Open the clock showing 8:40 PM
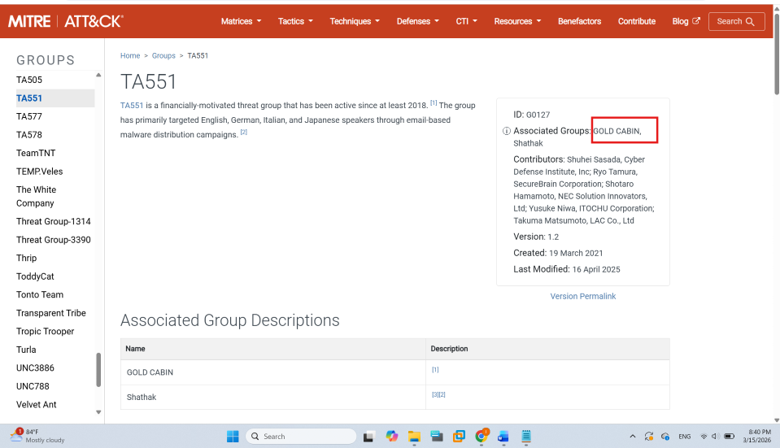The image size is (780, 448). 759,436
